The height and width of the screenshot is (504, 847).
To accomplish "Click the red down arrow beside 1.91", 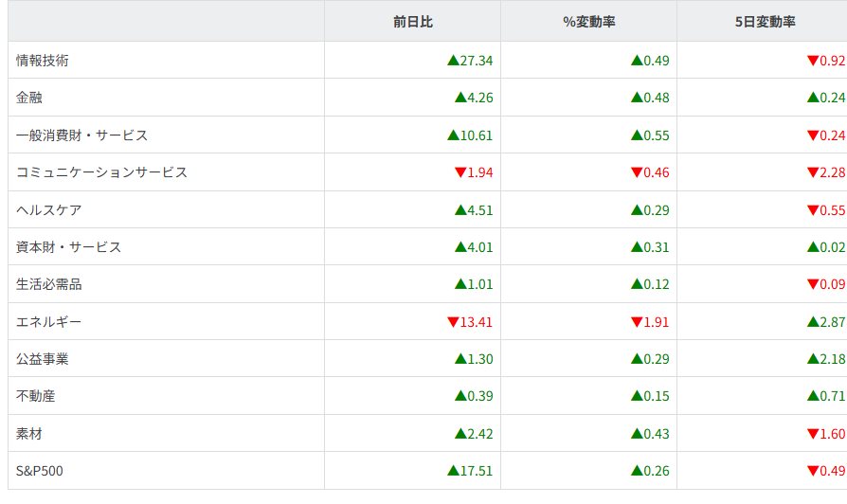I will (637, 322).
